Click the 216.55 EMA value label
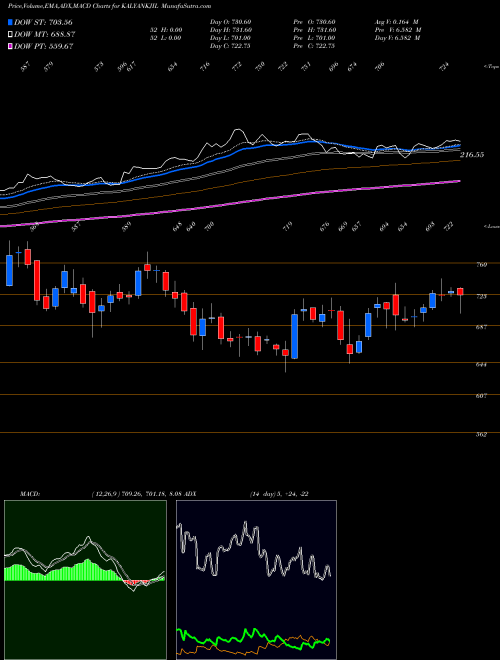500x660 pixels. click(472, 155)
